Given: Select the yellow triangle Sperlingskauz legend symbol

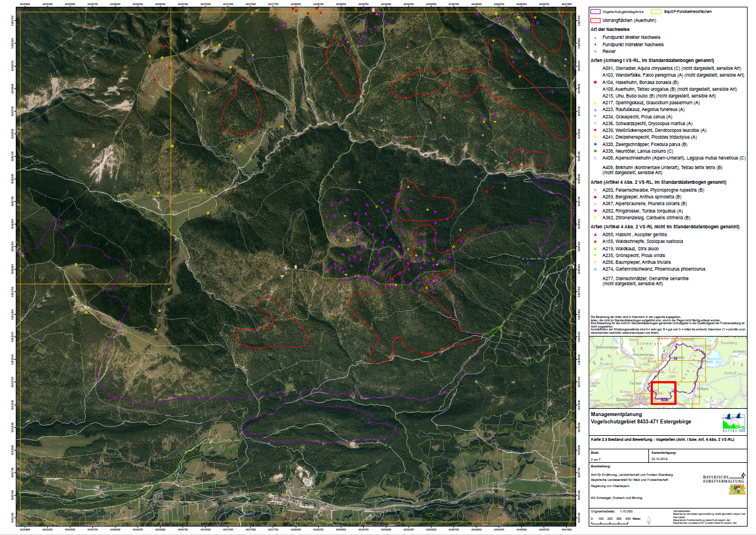Looking at the screenshot, I should pyautogui.click(x=595, y=103).
